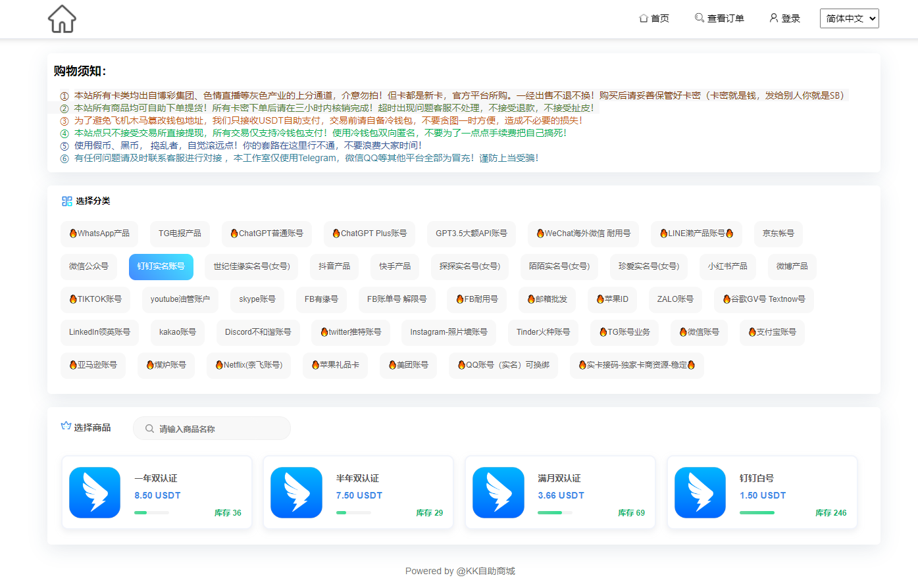Click the DingTalk icon for 钉钉白号
This screenshot has width=918, height=588.
[x=700, y=493]
